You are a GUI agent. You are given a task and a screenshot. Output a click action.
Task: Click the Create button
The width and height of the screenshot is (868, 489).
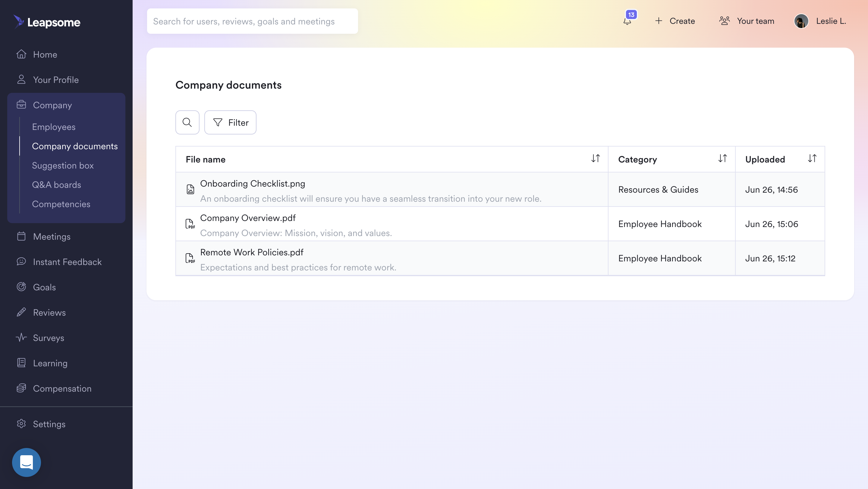[675, 21]
